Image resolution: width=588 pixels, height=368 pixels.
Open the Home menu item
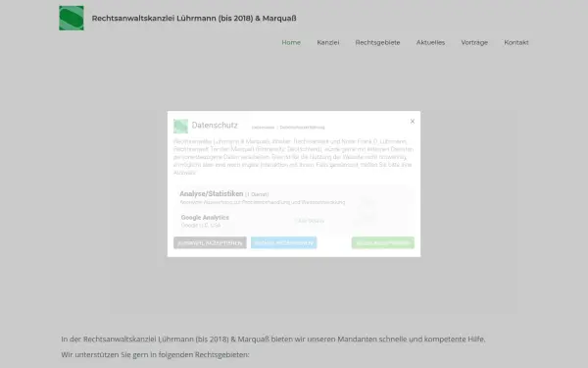pyautogui.click(x=291, y=42)
